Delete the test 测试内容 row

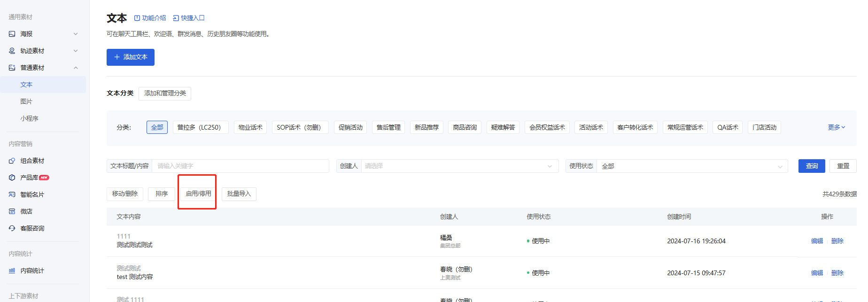837,273
